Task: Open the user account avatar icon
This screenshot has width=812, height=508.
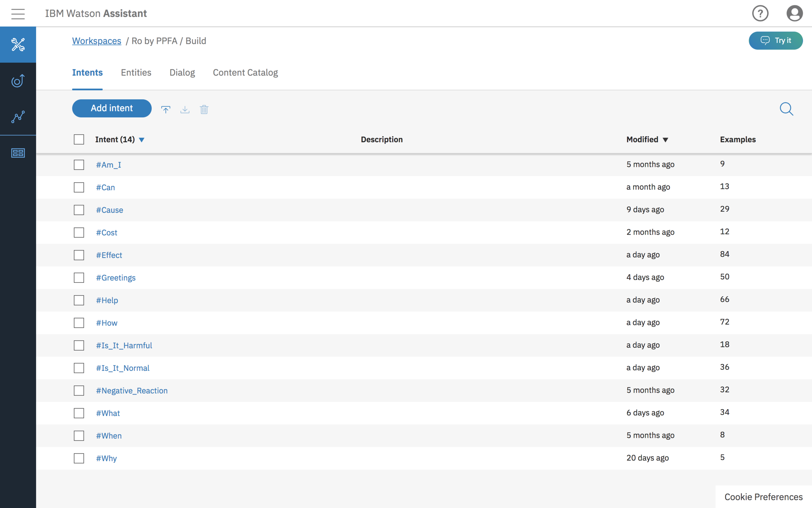Action: (x=794, y=14)
